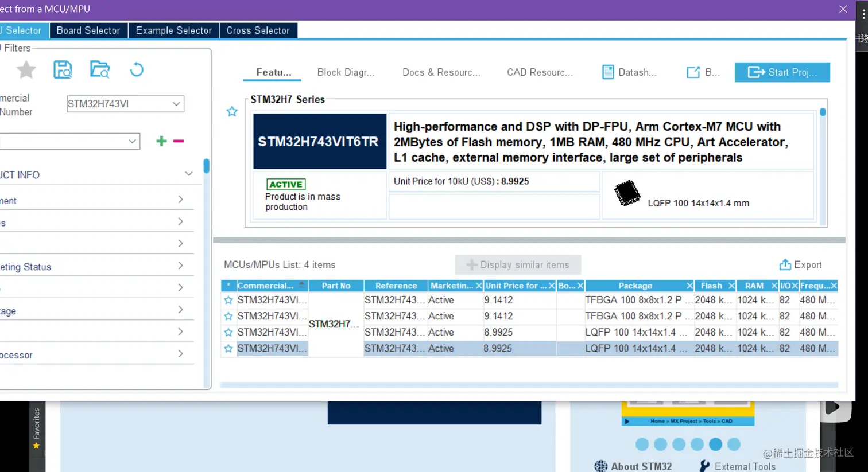Sort by Commercial Part Number column
The image size is (868, 472).
pos(272,286)
